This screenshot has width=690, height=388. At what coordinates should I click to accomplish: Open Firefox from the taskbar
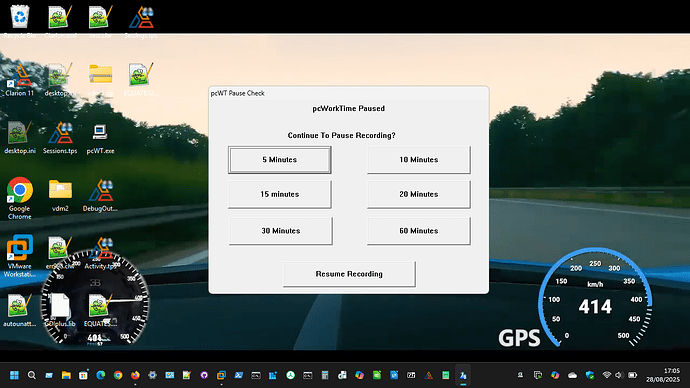(135, 375)
